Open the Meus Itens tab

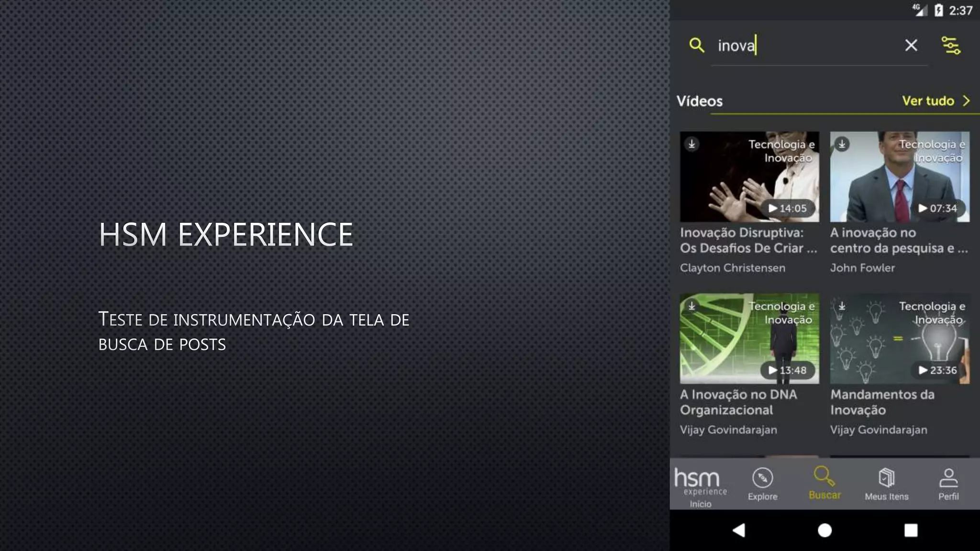[886, 485]
